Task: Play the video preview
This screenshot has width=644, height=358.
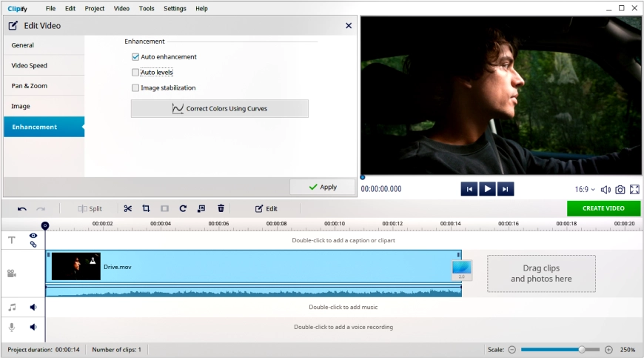Action: click(488, 189)
